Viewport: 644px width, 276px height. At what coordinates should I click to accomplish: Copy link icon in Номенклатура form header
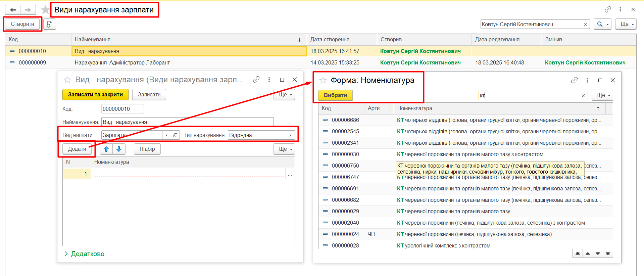[574, 80]
